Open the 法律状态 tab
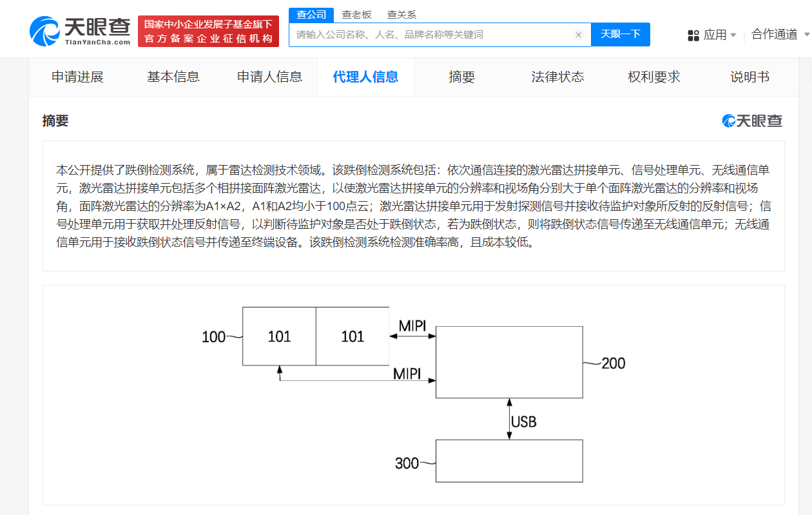812x515 pixels. (557, 77)
